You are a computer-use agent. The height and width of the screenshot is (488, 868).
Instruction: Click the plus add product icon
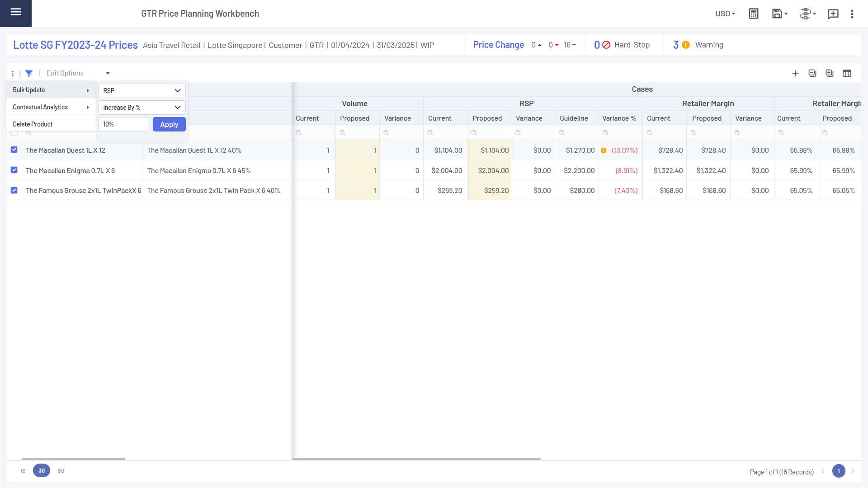(x=795, y=73)
